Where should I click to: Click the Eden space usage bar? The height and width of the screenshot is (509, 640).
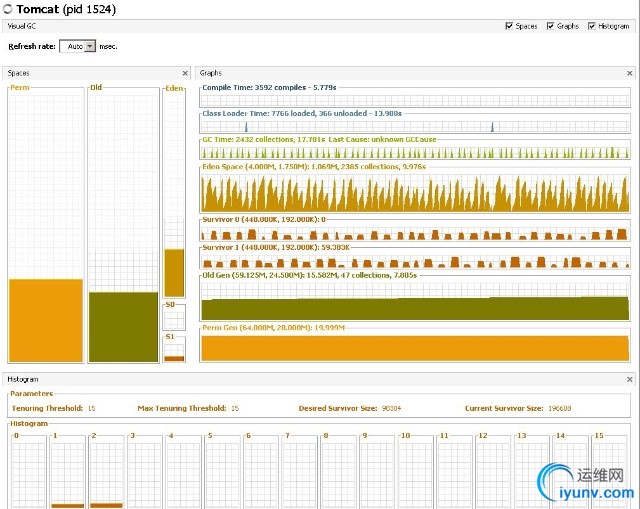tap(174, 272)
